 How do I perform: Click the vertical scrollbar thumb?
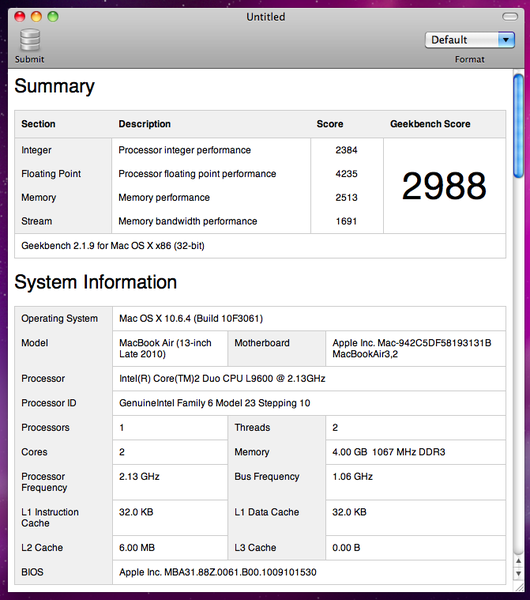519,126
